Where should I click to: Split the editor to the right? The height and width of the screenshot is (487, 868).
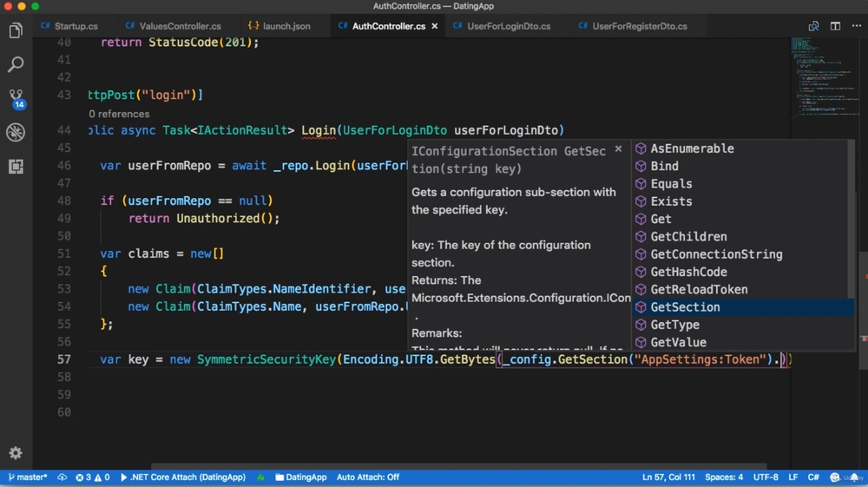point(835,26)
